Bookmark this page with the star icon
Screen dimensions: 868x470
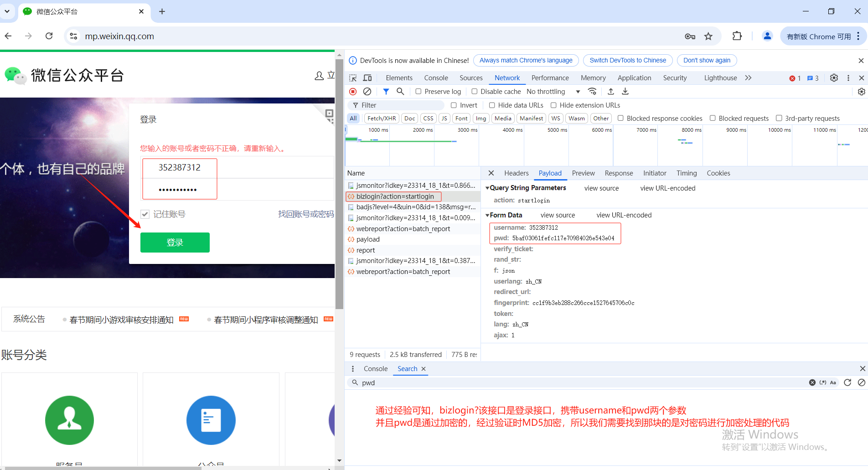tap(708, 36)
